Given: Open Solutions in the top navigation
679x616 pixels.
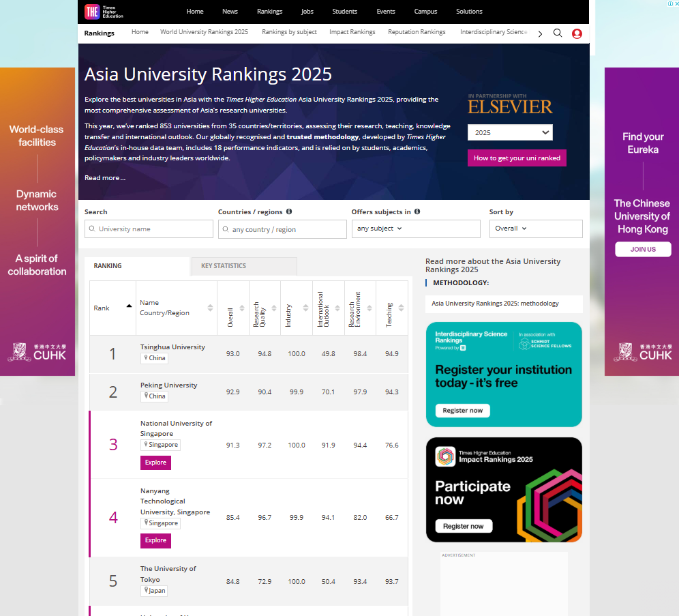Looking at the screenshot, I should [x=469, y=12].
